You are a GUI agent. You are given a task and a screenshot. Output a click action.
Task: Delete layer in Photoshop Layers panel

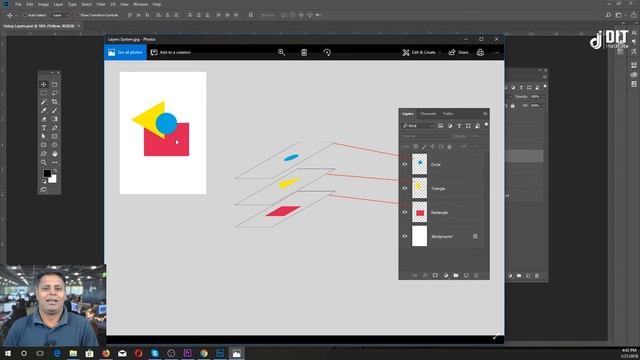537,276
